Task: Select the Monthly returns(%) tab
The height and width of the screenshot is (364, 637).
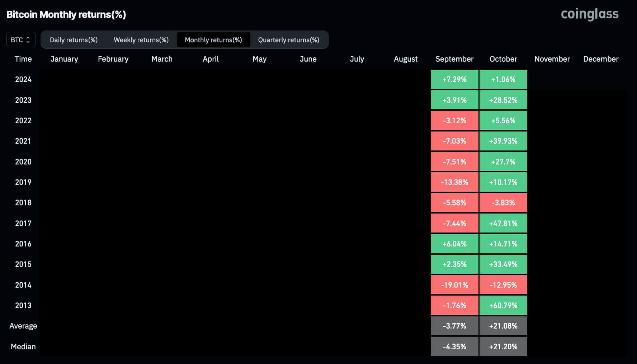Action: [x=213, y=40]
